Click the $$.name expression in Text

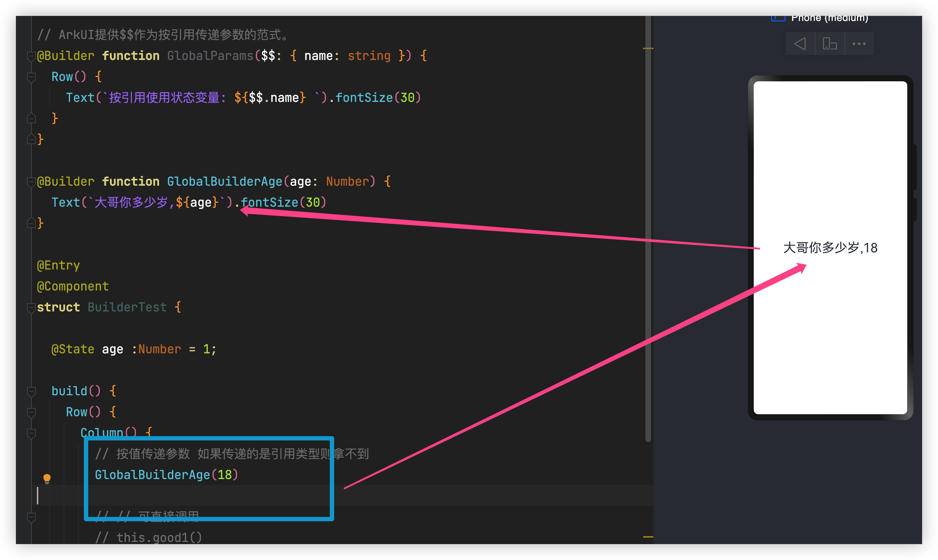274,98
